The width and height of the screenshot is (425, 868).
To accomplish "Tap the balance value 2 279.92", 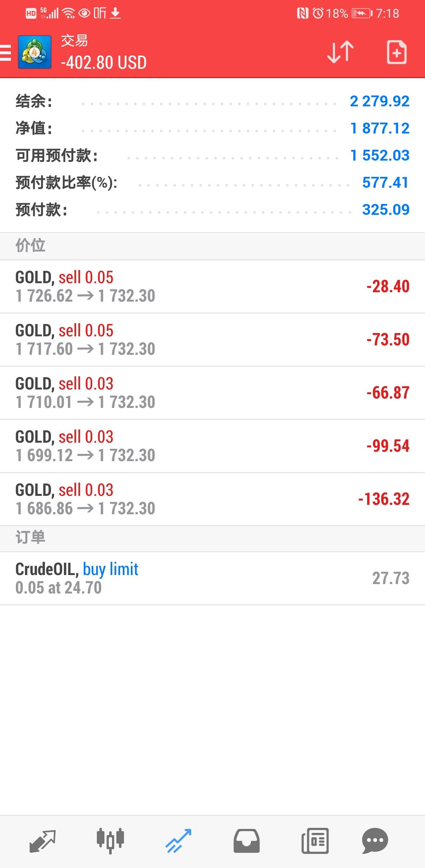I will [x=379, y=101].
